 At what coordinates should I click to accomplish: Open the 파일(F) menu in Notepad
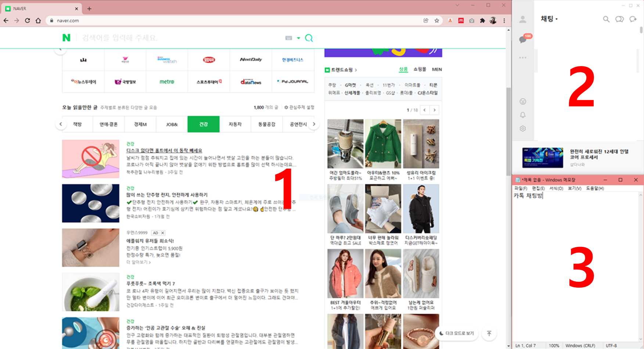pyautogui.click(x=521, y=188)
